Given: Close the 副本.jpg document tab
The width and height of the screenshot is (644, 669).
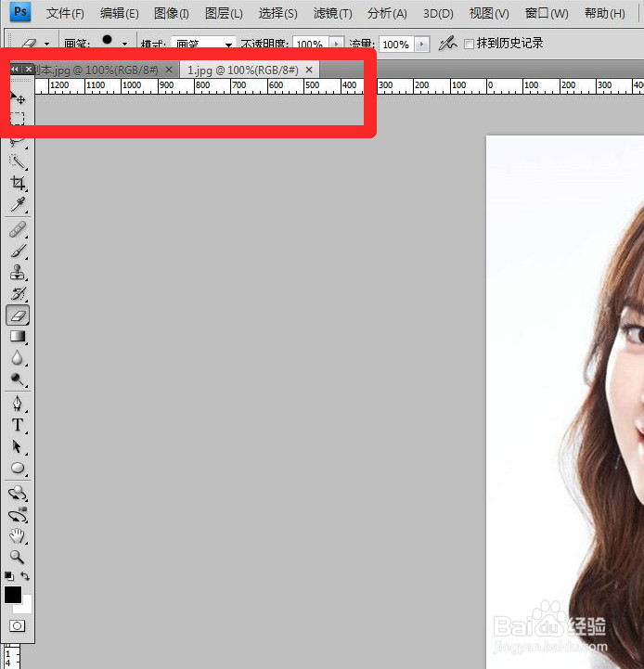Looking at the screenshot, I should coord(169,70).
